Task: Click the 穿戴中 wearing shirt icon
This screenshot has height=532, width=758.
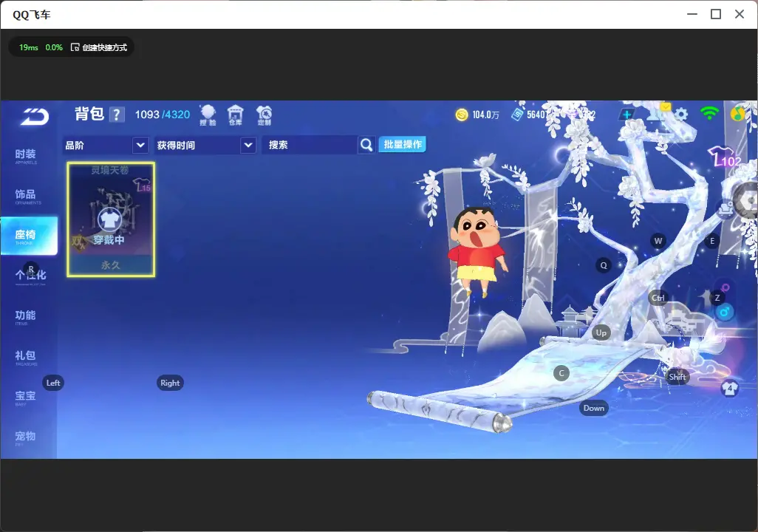Action: coord(110,219)
